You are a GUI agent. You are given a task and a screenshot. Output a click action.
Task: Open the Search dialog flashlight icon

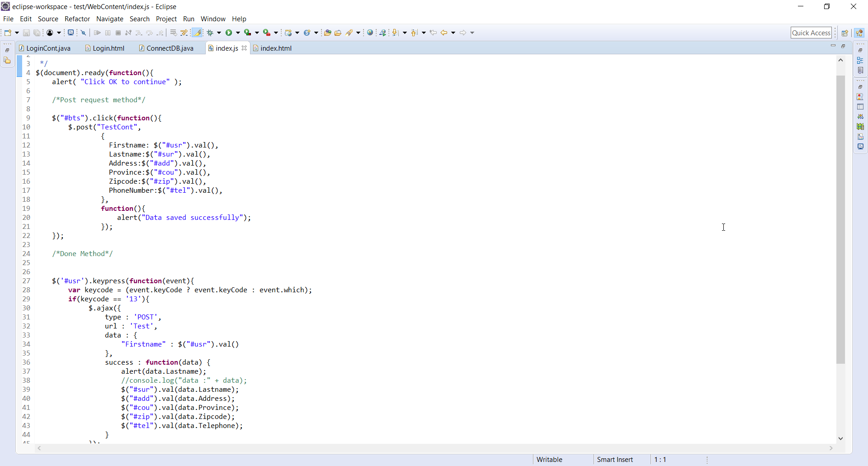(350, 32)
